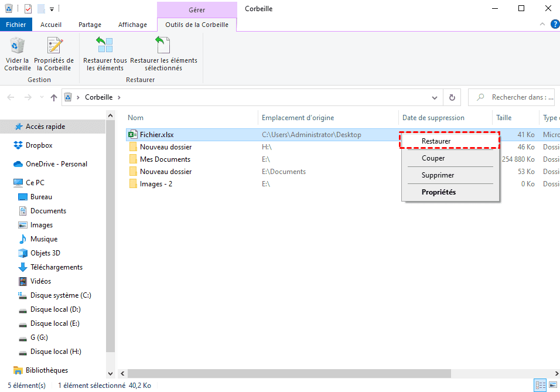The width and height of the screenshot is (560, 392).
Task: Choose Propriétés in the context menu
Action: pos(450,192)
